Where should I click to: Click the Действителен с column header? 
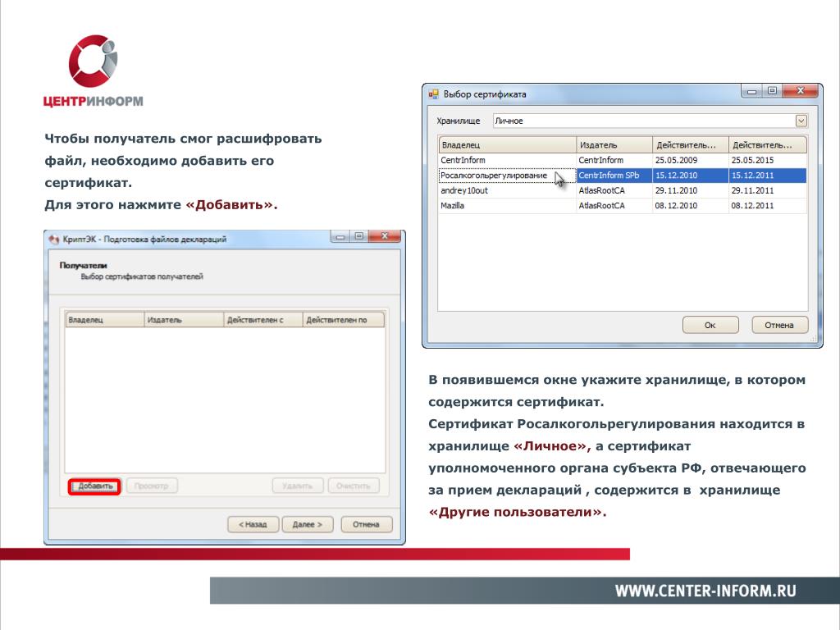(x=263, y=320)
